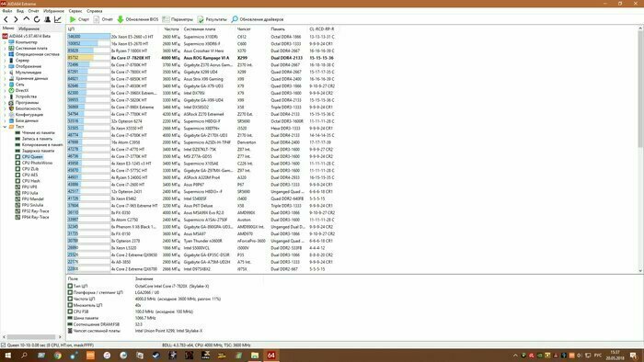The height and width of the screenshot is (362, 644).
Task: Click the green Старт (Start) play icon
Action: point(73,19)
